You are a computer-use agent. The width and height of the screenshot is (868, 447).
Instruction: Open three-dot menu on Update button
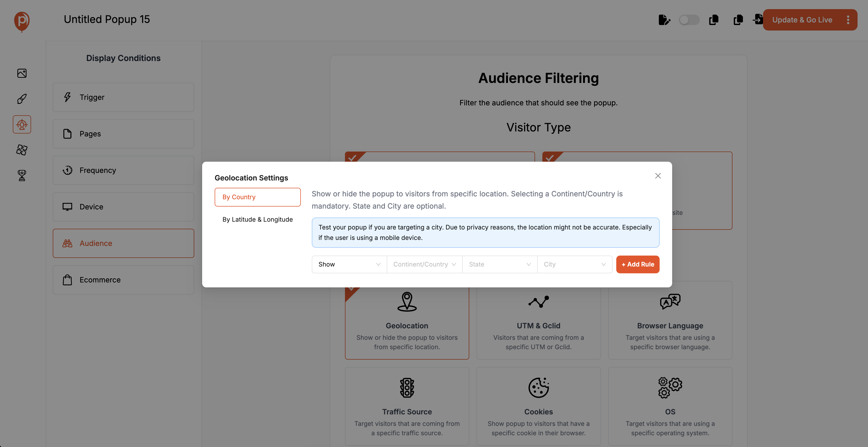(848, 20)
